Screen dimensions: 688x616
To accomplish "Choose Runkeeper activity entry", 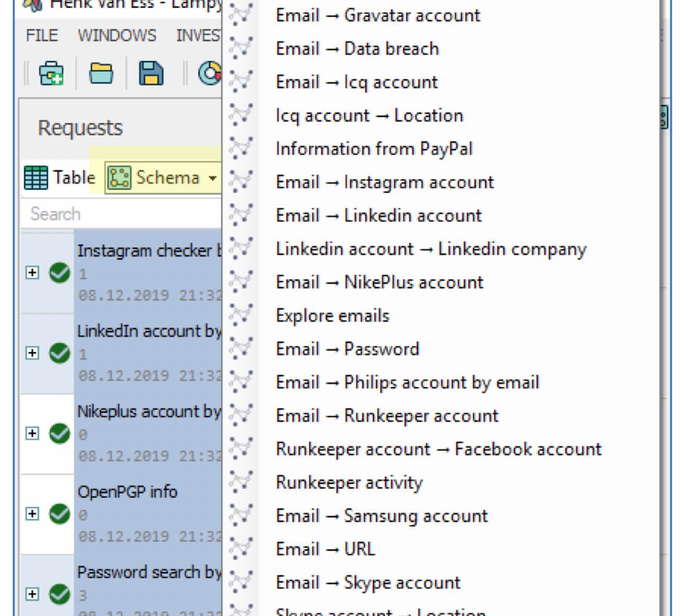I will (x=349, y=483).
